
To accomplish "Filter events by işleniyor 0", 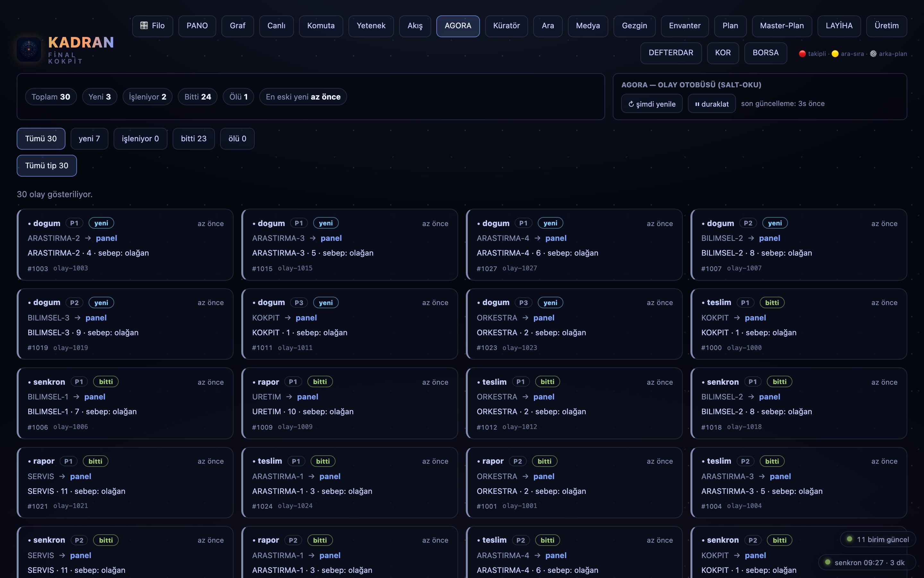I will [140, 139].
